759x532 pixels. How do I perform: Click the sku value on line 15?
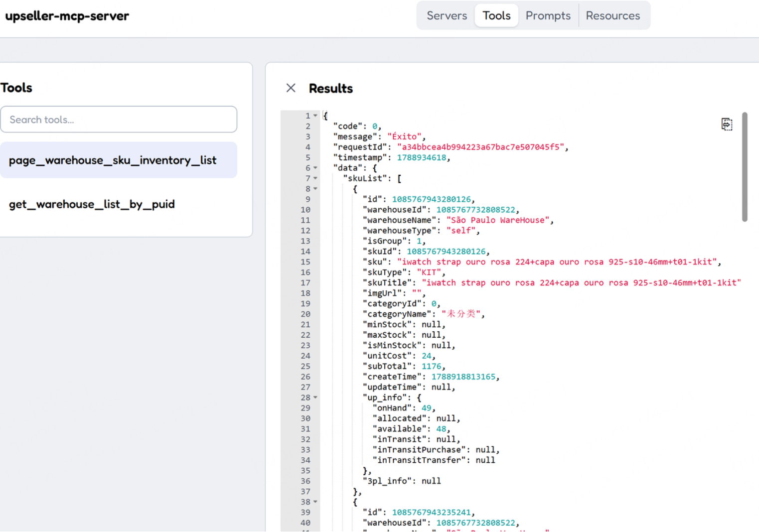tap(557, 262)
